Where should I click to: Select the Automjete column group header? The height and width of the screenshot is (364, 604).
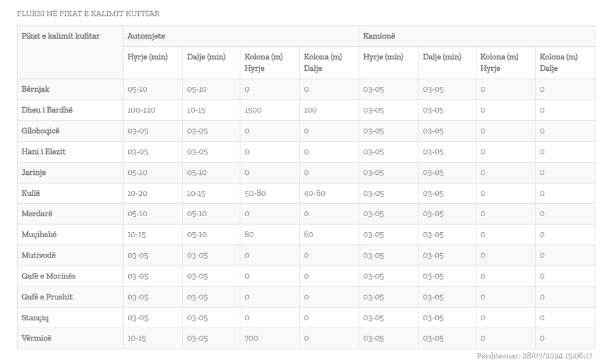(146, 36)
